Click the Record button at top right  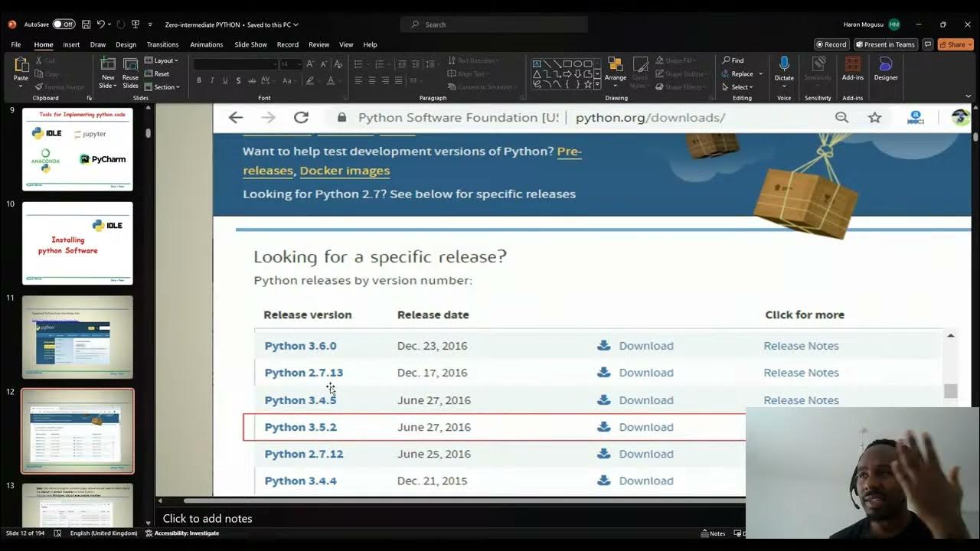click(831, 44)
